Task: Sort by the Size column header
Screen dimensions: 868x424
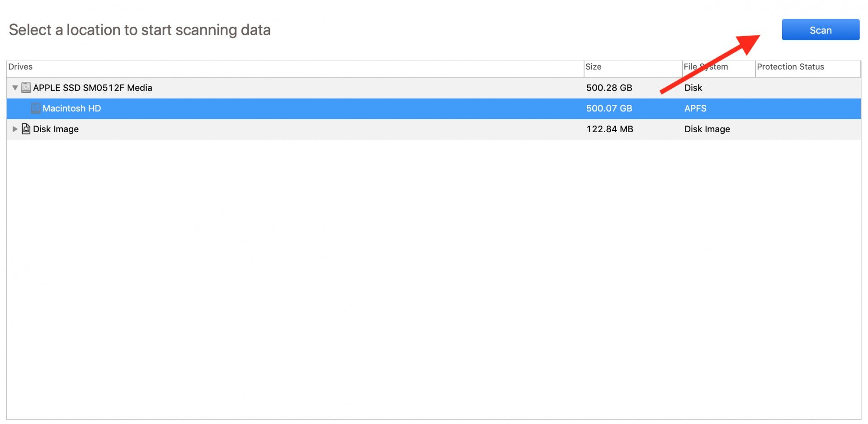Action: point(593,67)
